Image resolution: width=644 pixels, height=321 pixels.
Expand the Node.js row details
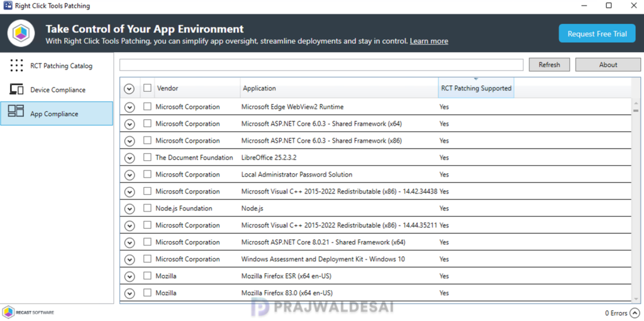130,209
